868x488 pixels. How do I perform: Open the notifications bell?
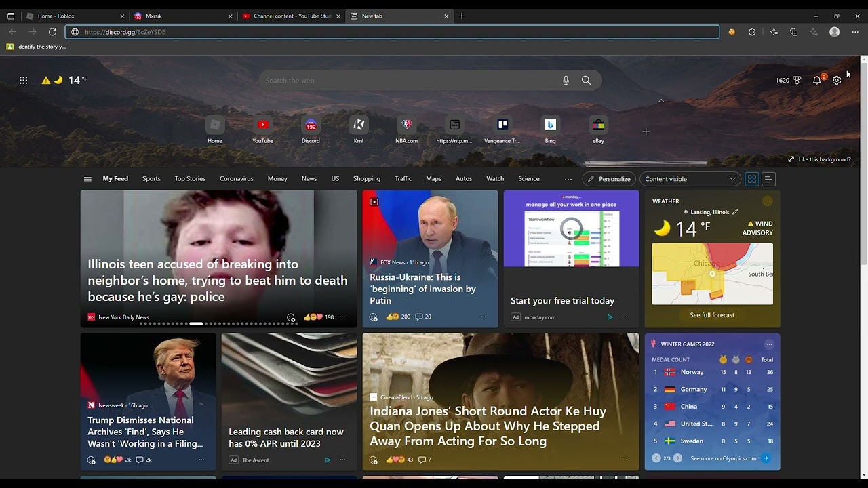[x=817, y=80]
